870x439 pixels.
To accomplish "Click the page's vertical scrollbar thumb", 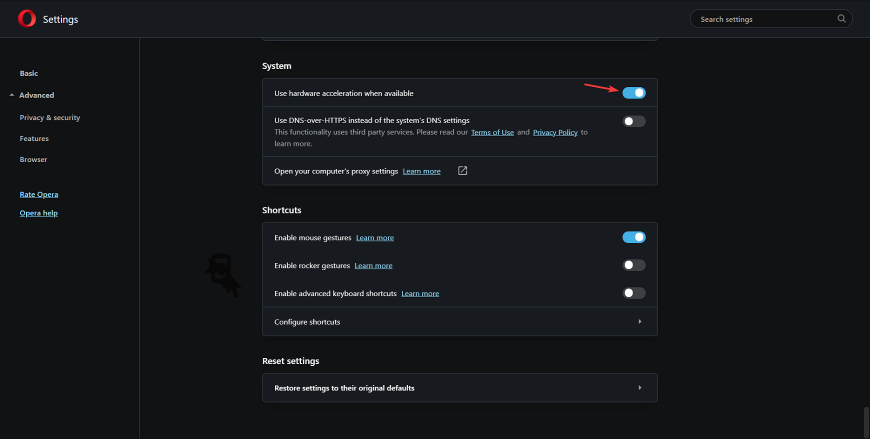I will pos(866,423).
